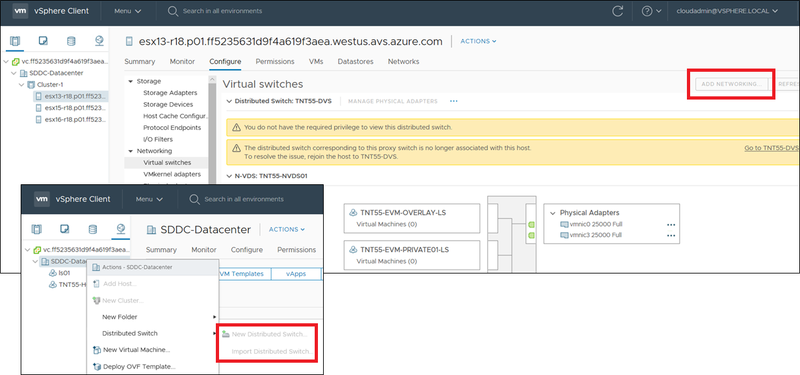Image resolution: width=800 pixels, height=375 pixels.
Task: Open ellipsis menu for vmnic0 adapter
Action: point(671,224)
